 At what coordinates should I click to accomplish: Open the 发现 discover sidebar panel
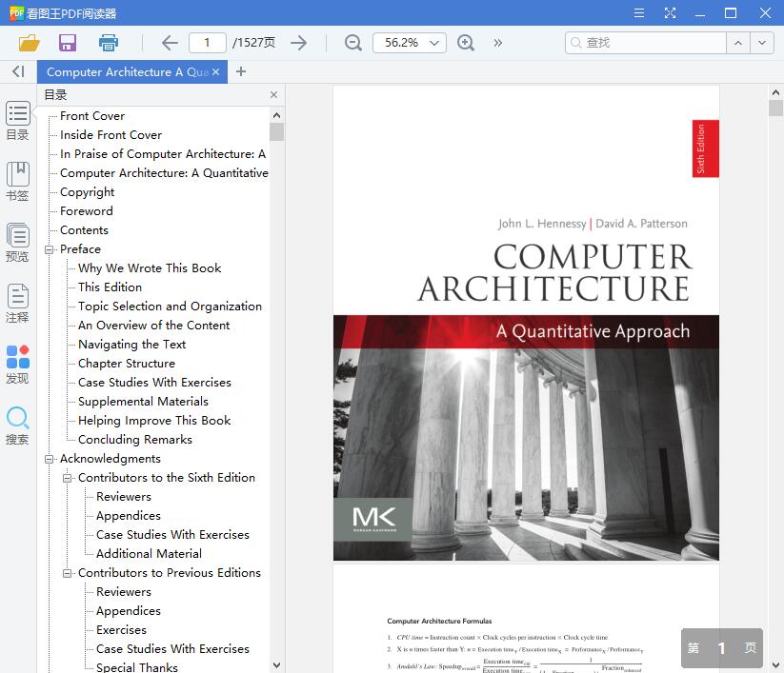(17, 365)
